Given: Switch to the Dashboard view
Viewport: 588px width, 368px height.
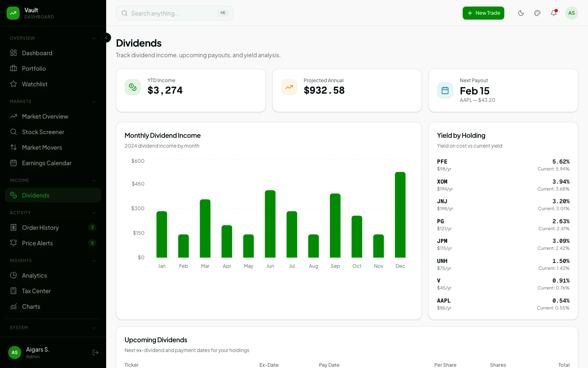Looking at the screenshot, I should 37,53.
